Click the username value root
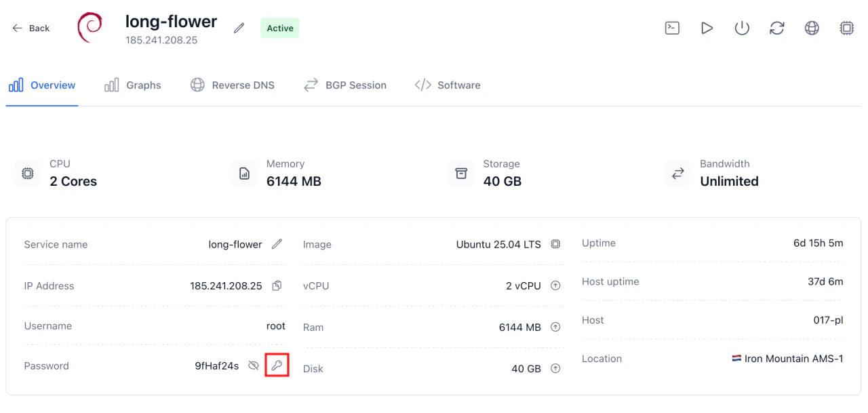Image resolution: width=868 pixels, height=413 pixels. [276, 326]
